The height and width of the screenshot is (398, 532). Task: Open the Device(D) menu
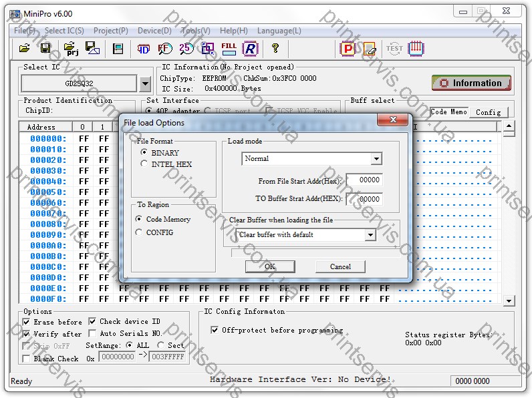coord(154,31)
